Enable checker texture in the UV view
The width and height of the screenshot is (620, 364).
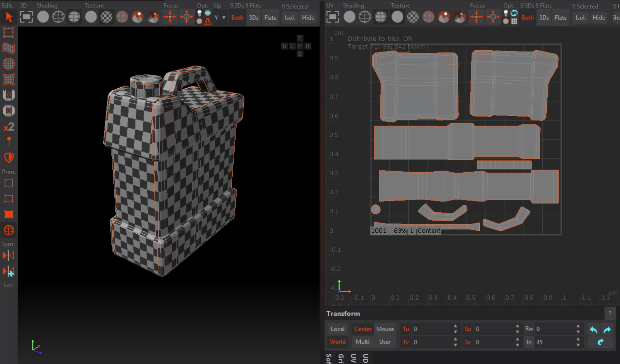[413, 17]
